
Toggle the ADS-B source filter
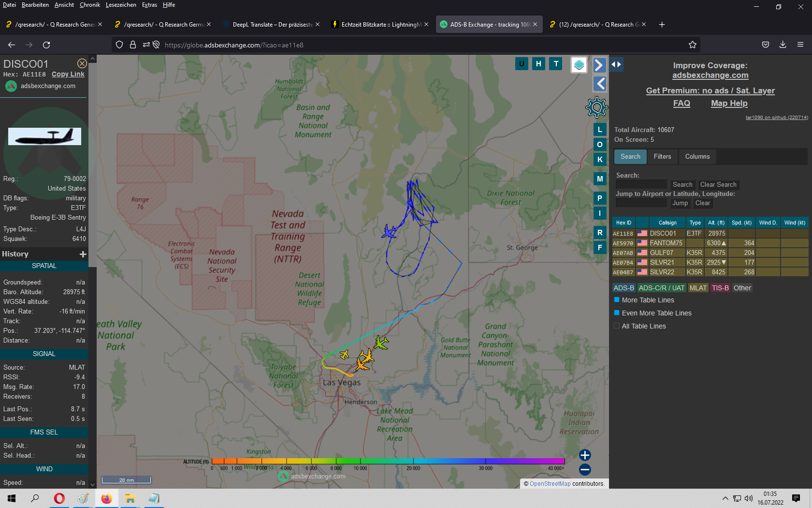pyautogui.click(x=623, y=288)
